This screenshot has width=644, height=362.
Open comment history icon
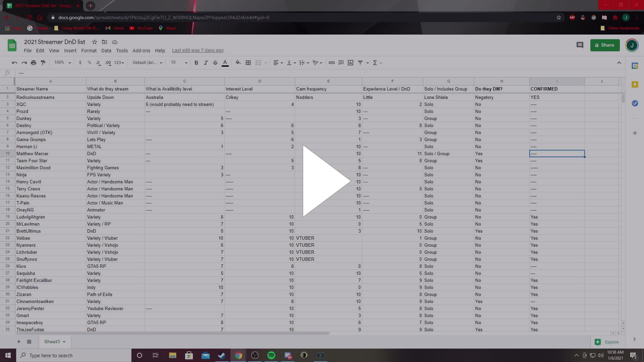click(x=580, y=45)
